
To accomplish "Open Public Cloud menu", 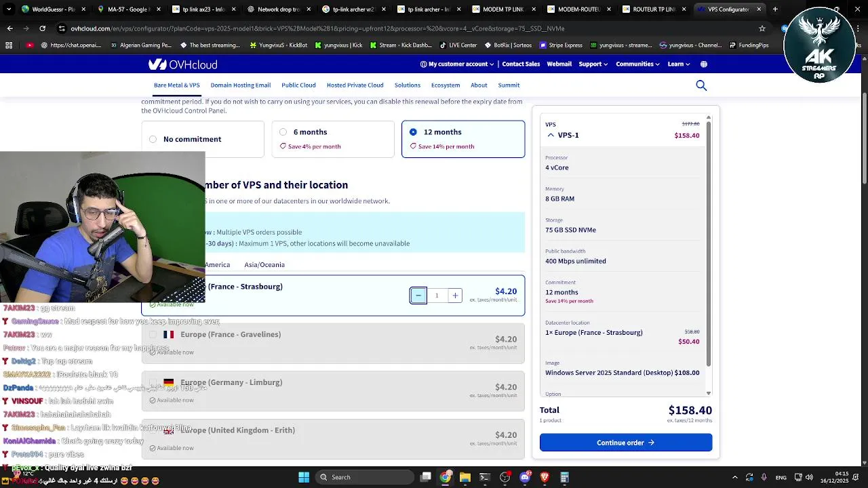I will click(x=298, y=85).
